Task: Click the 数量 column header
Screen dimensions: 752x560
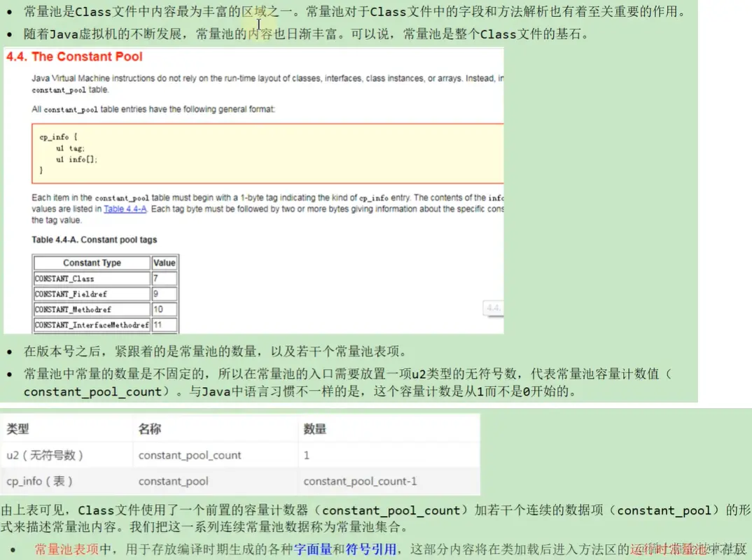Action: 314,428
